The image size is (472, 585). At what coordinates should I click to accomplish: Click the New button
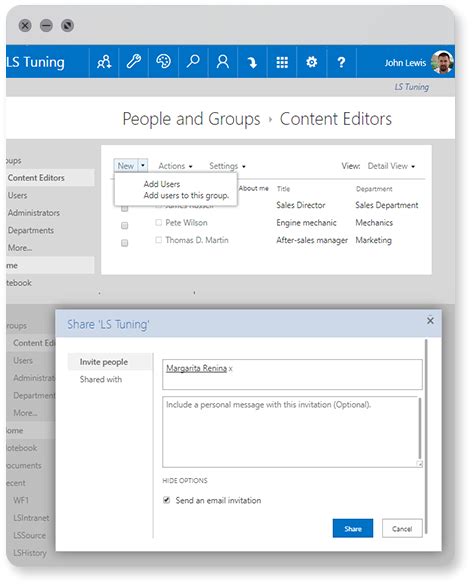pyautogui.click(x=126, y=166)
